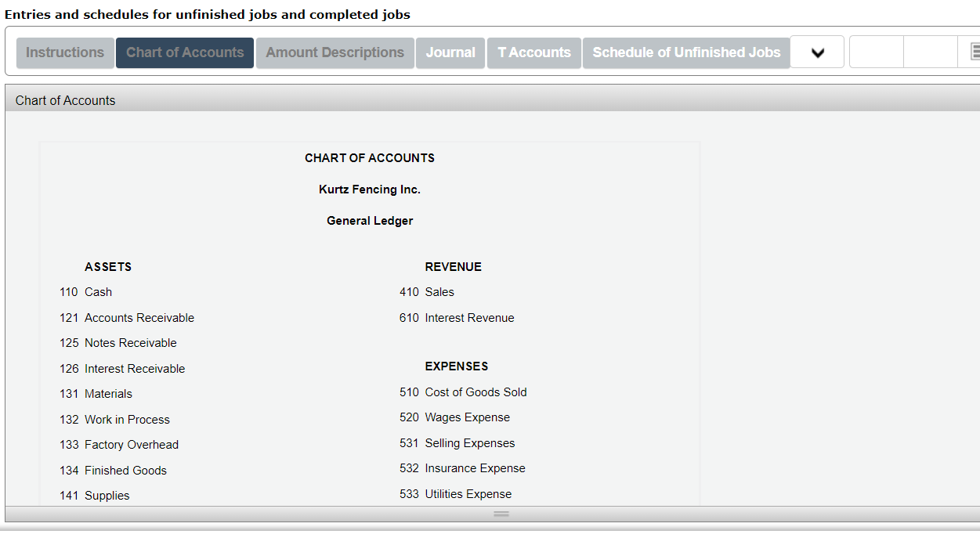This screenshot has width=980, height=545.
Task: Switch to the Journal tab
Action: click(450, 52)
